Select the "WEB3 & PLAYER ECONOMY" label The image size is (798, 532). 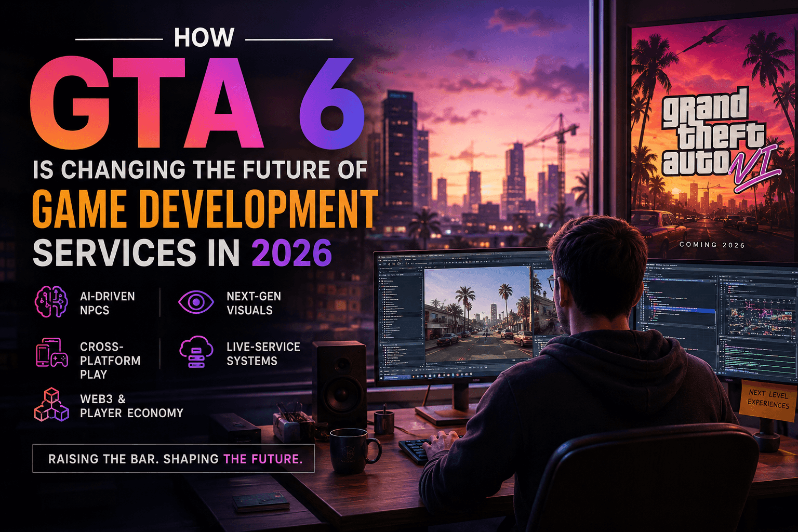(131, 406)
